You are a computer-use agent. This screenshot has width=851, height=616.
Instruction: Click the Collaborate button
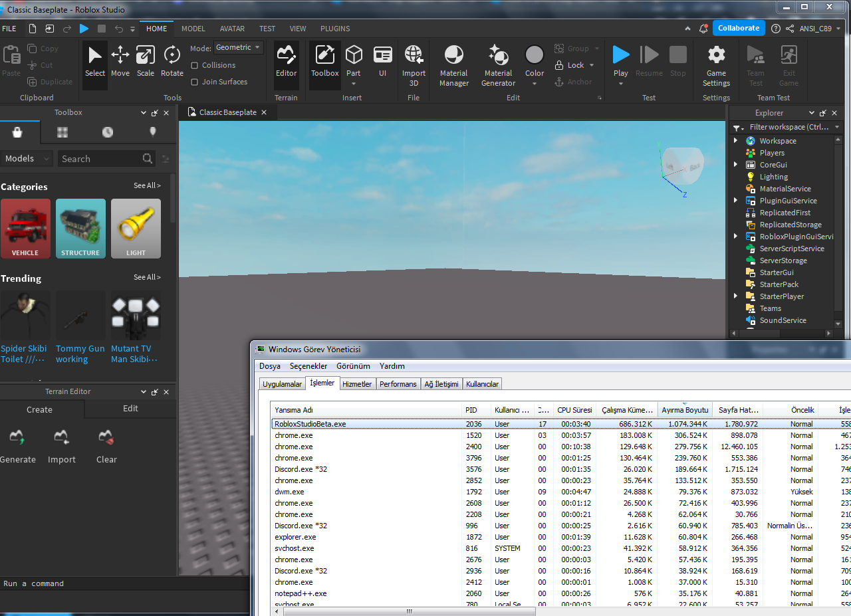click(738, 28)
